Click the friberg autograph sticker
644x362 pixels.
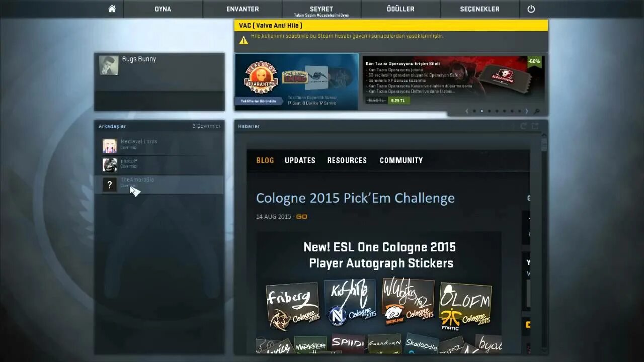[x=292, y=306]
